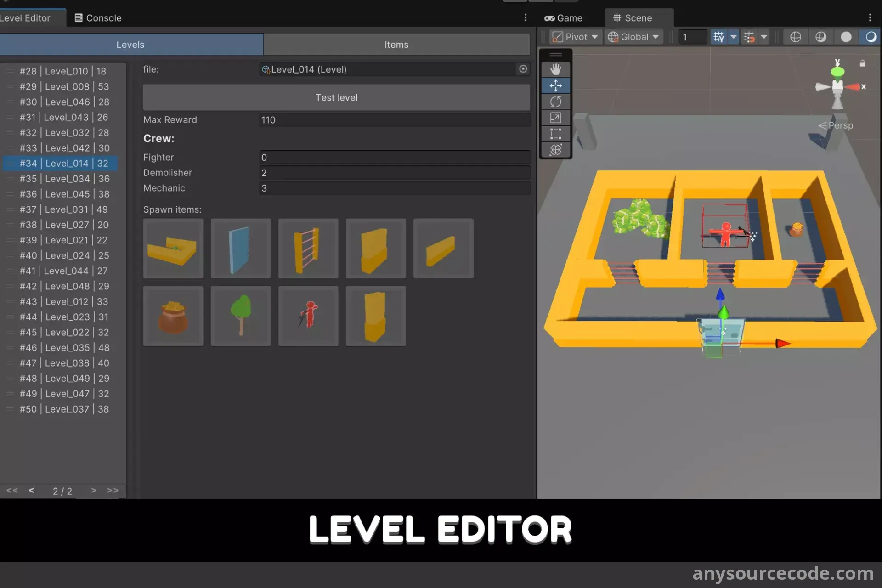Click the scene gizmo lock icon

click(x=862, y=64)
